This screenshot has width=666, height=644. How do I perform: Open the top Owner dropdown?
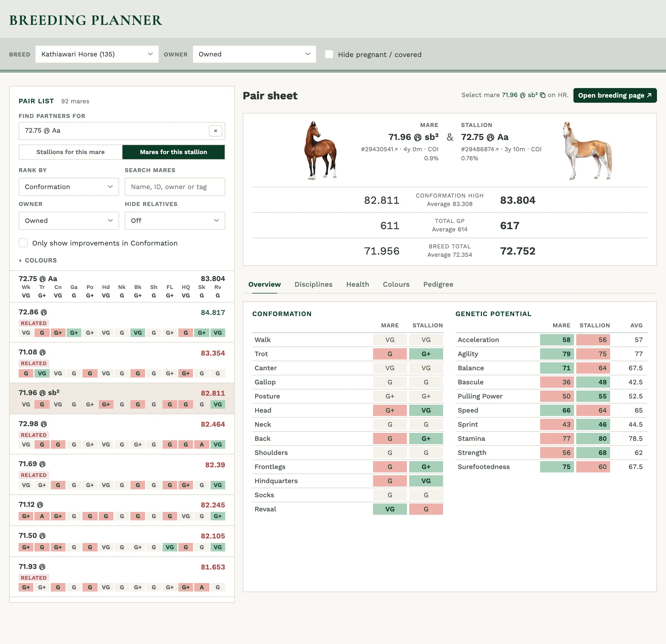point(254,54)
